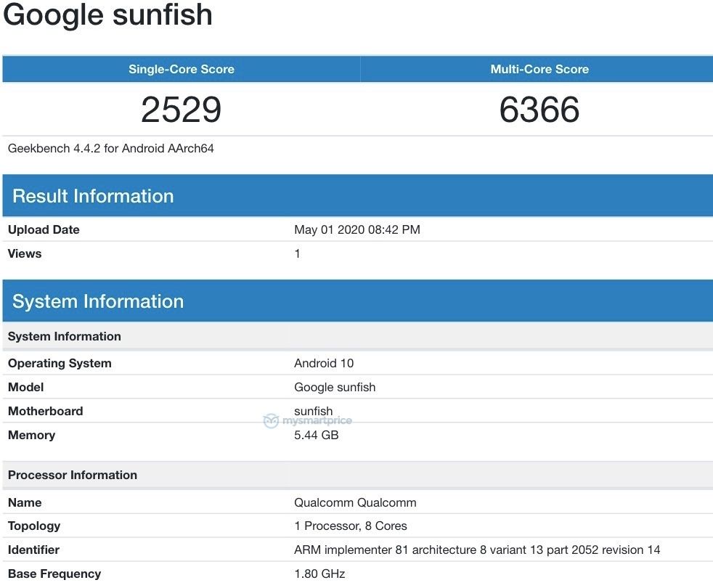Click the mysmartprice watermark logo icon
Image resolution: width=713 pixels, height=588 pixels.
coord(271,422)
